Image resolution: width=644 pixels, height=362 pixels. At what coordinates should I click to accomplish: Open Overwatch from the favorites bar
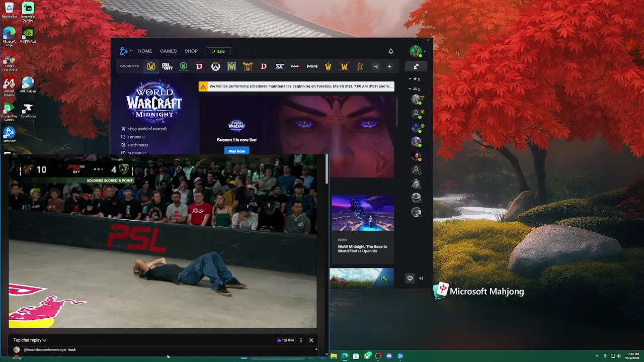click(x=215, y=66)
